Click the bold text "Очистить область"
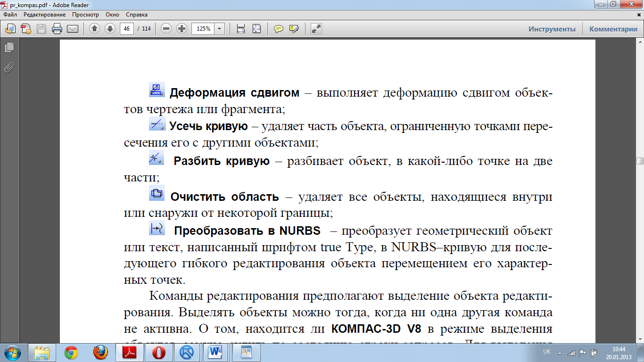This screenshot has height=362, width=644. click(x=224, y=197)
